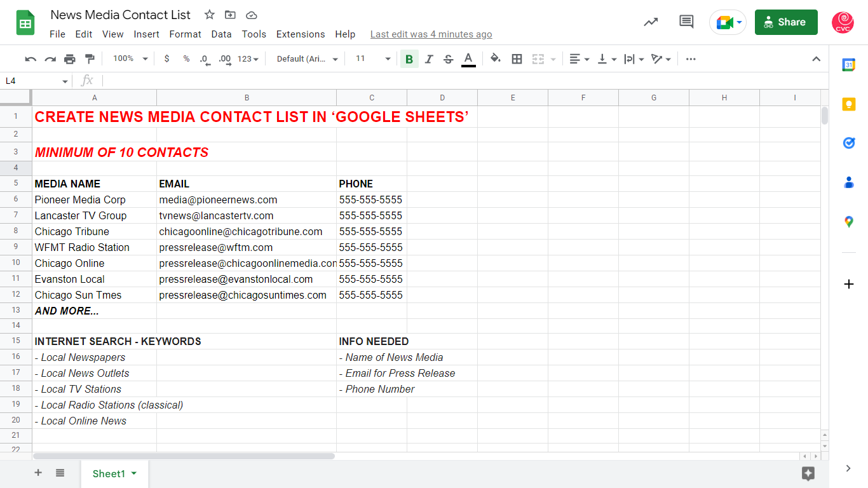Click the Redo arrow icon
This screenshot has width=868, height=488.
pos(50,59)
